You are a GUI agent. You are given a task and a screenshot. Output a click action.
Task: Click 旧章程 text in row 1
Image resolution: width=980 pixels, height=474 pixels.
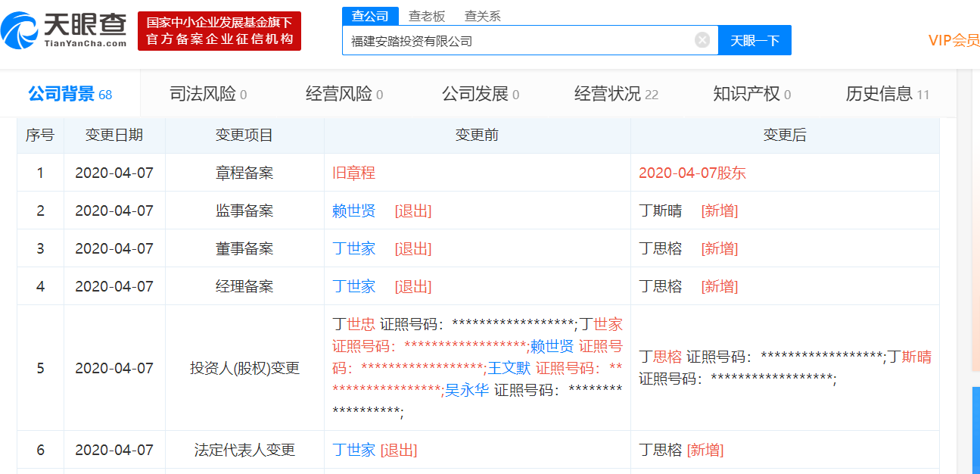pyautogui.click(x=354, y=173)
